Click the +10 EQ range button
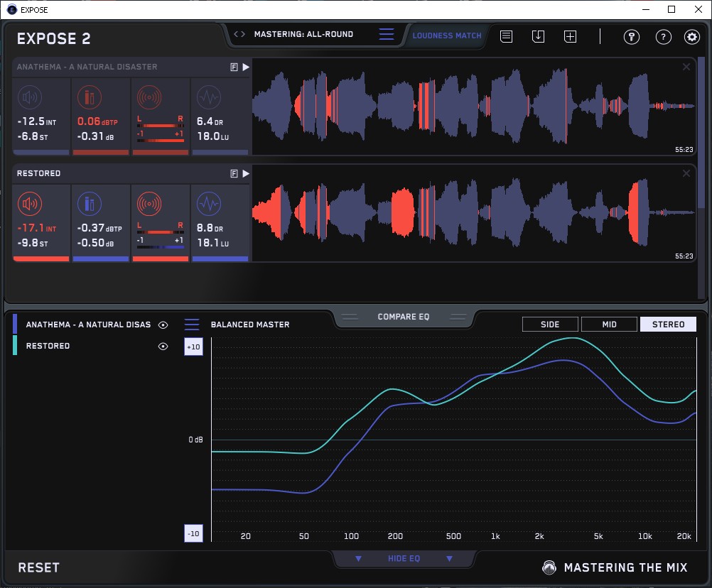The width and height of the screenshot is (712, 588). [193, 347]
